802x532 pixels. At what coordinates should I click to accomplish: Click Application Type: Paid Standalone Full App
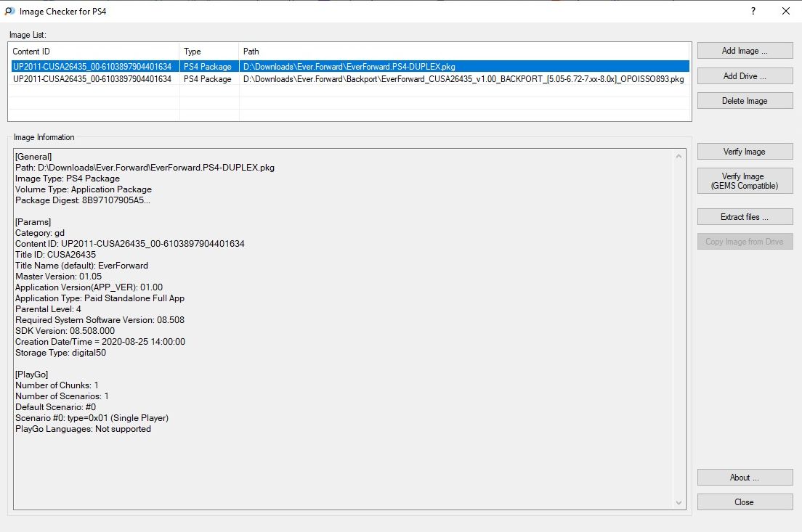(100, 298)
